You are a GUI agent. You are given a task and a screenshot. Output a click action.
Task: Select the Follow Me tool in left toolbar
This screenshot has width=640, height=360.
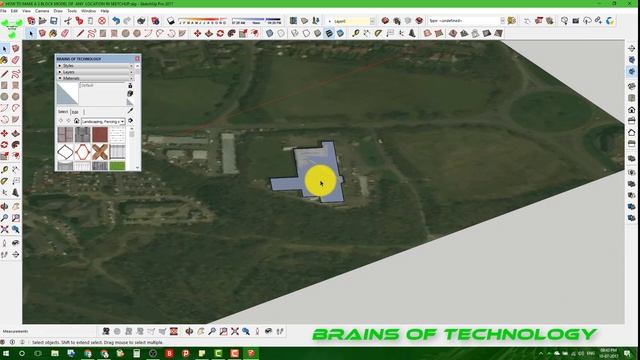16,145
